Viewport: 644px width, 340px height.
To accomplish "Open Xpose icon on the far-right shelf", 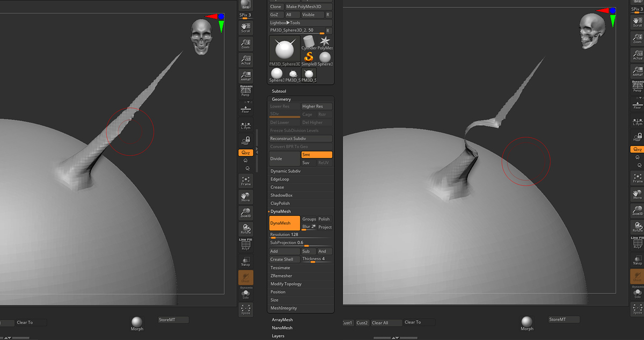I will pyautogui.click(x=637, y=308).
